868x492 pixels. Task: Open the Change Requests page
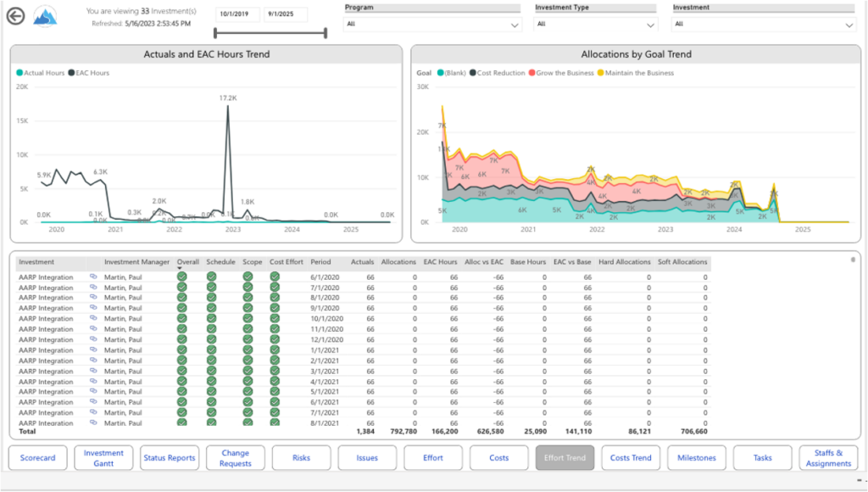pyautogui.click(x=236, y=458)
